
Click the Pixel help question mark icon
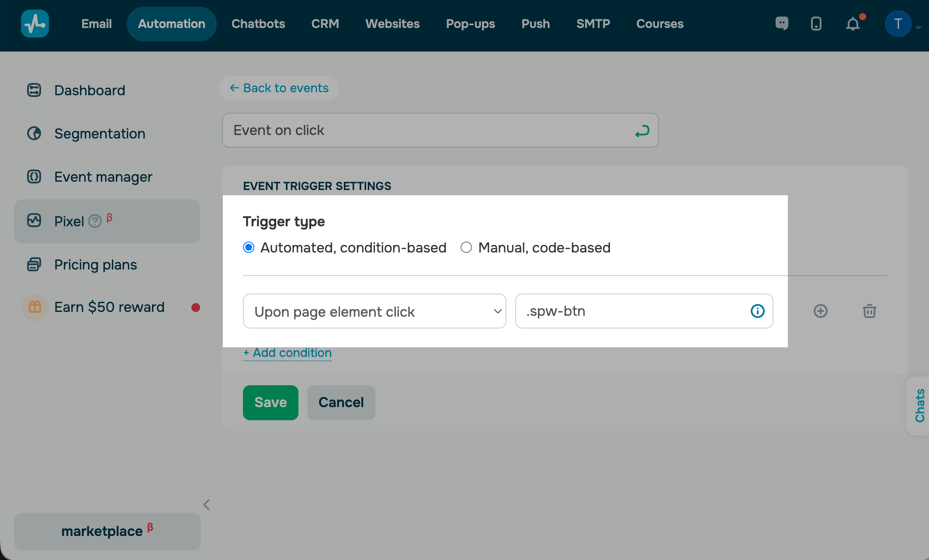[x=95, y=221]
